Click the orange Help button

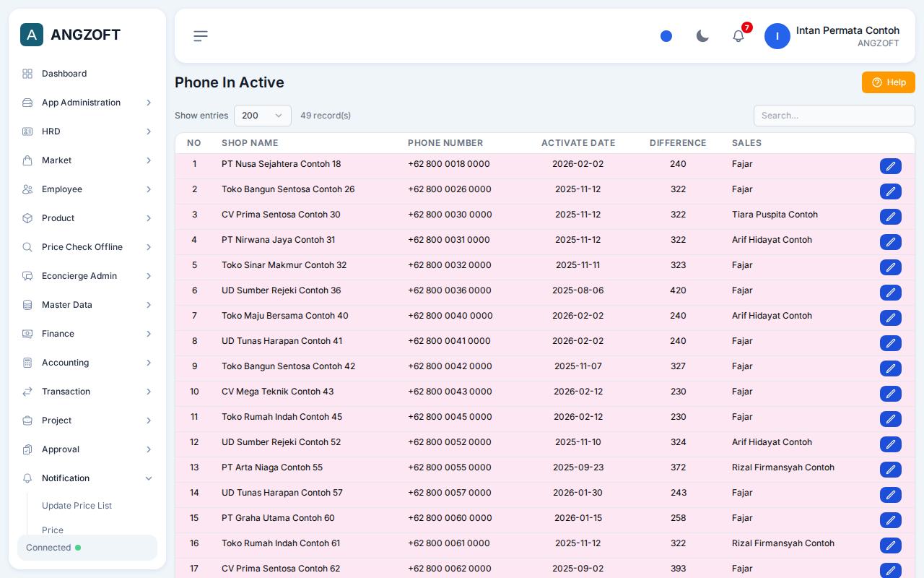point(889,82)
